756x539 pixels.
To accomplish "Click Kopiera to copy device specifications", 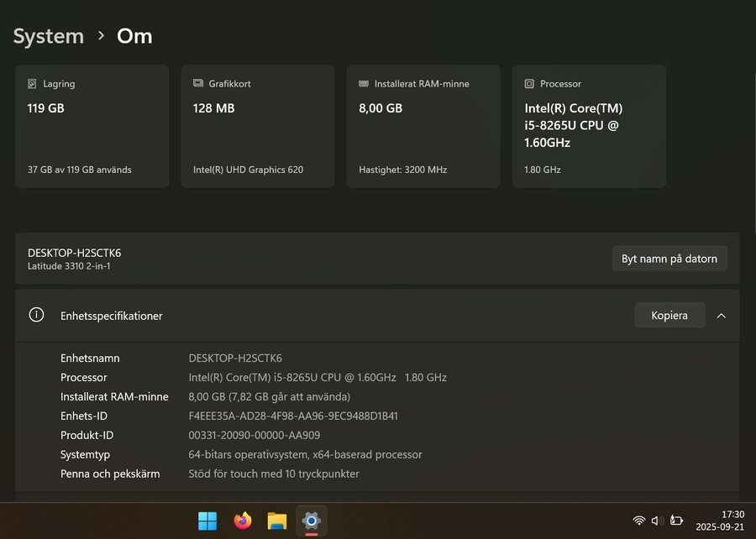I will pos(669,316).
